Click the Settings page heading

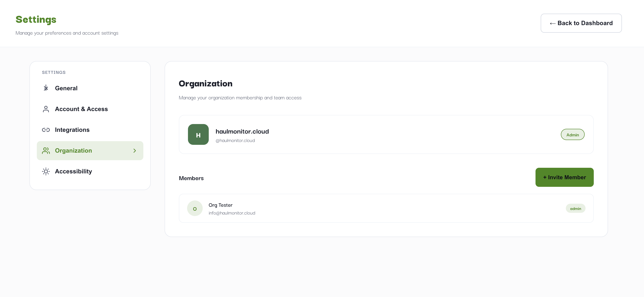pyautogui.click(x=36, y=19)
